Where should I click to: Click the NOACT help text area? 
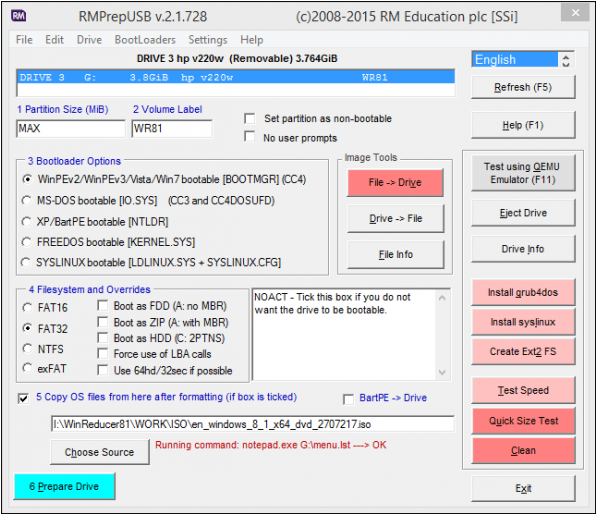click(344, 335)
